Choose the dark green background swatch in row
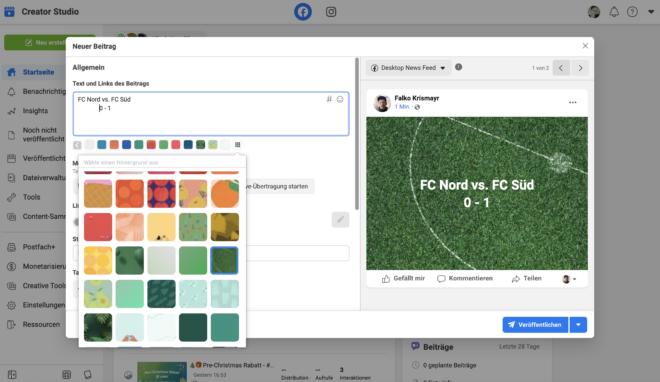The height and width of the screenshot is (382, 660). 200,145
